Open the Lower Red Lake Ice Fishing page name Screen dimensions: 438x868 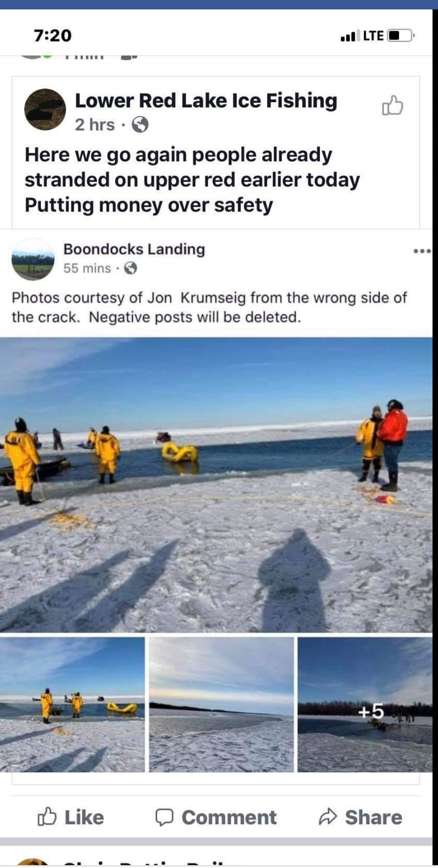coord(206,101)
